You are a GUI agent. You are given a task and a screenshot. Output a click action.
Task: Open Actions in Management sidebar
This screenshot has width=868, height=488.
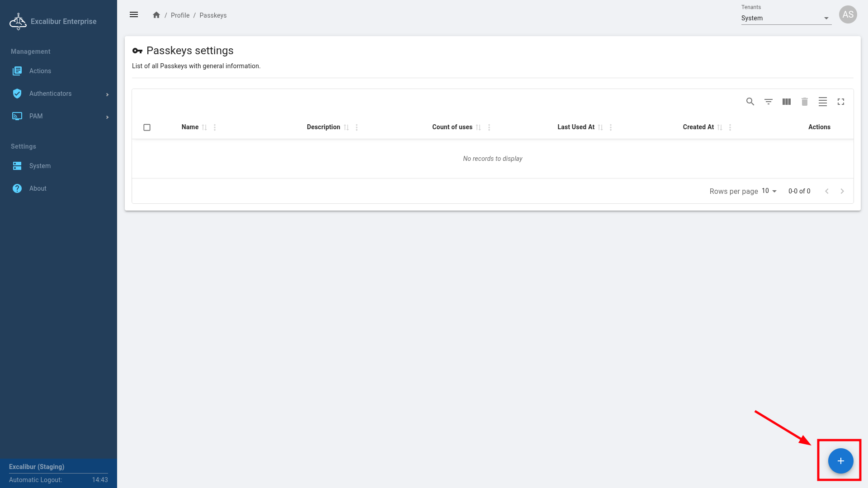[40, 71]
